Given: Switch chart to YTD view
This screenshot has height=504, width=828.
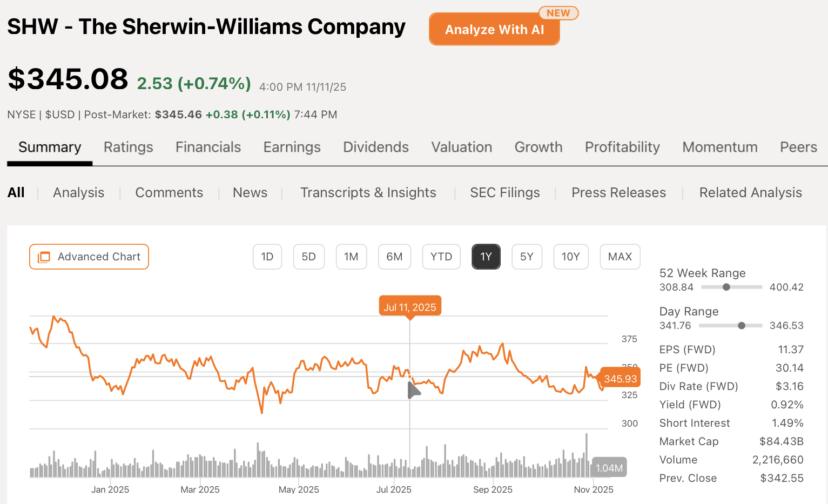Looking at the screenshot, I should click(x=441, y=257).
